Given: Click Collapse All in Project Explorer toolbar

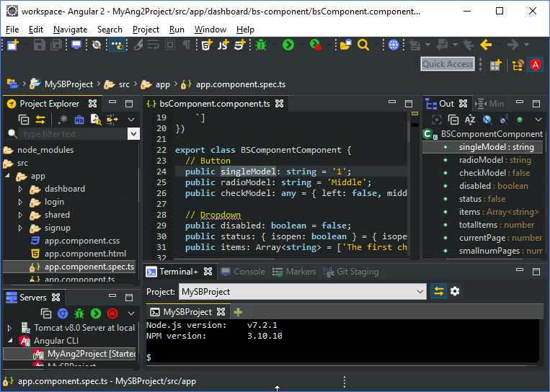Looking at the screenshot, I should (x=24, y=120).
